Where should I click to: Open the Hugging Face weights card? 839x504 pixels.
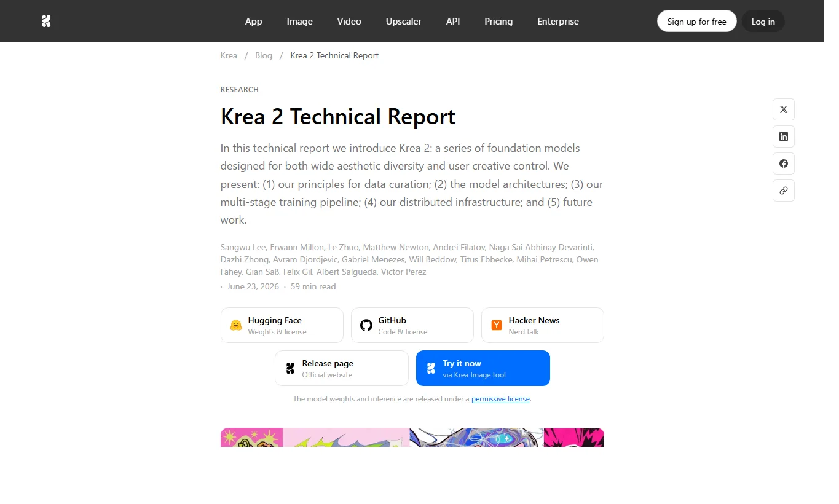[282, 325]
